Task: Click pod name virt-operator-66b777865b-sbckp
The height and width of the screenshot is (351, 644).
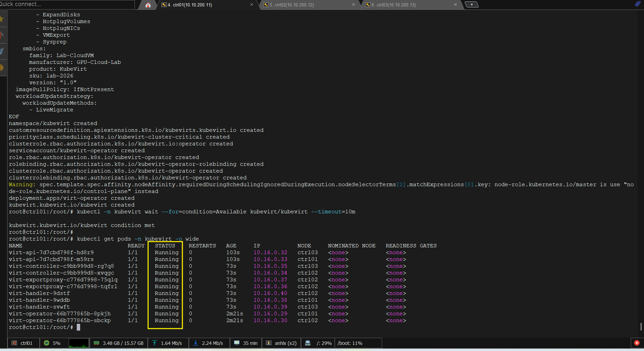Action: (x=60, y=320)
